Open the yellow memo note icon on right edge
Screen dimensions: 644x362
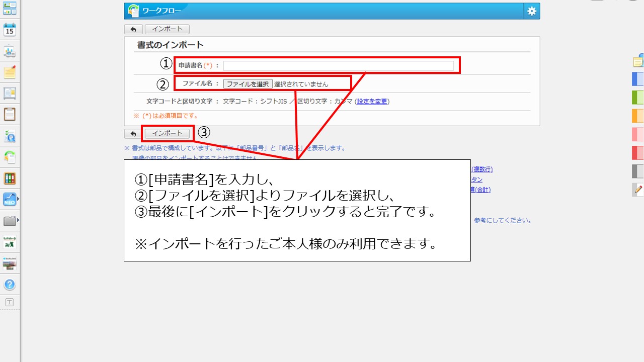coord(638,61)
